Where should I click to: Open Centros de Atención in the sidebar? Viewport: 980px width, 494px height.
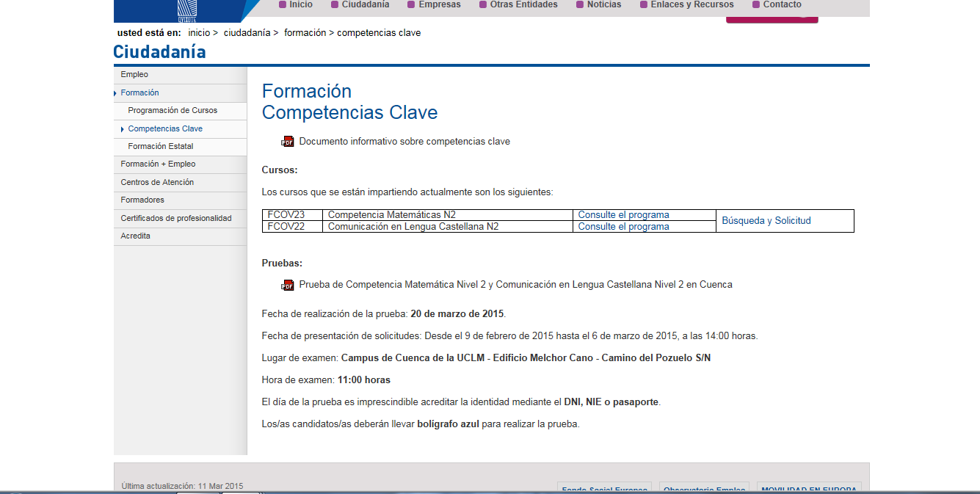click(157, 182)
